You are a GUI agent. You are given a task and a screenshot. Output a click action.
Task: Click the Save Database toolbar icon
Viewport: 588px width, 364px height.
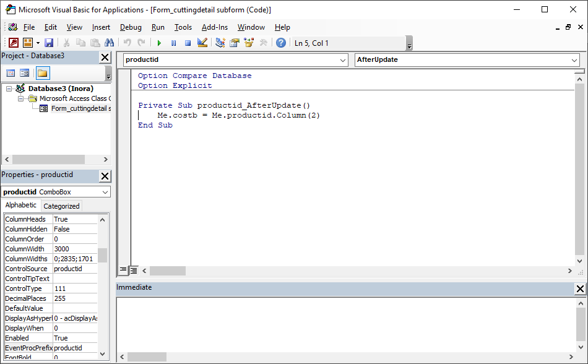coord(49,43)
